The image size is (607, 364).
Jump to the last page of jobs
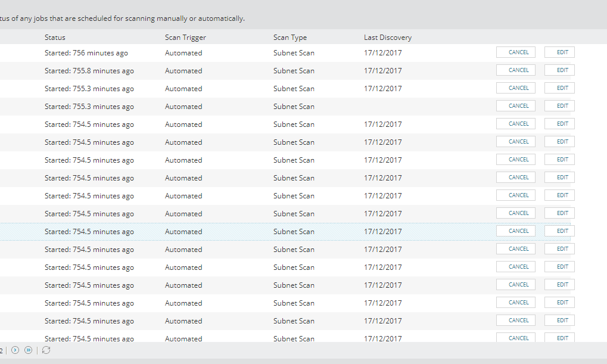(x=28, y=350)
